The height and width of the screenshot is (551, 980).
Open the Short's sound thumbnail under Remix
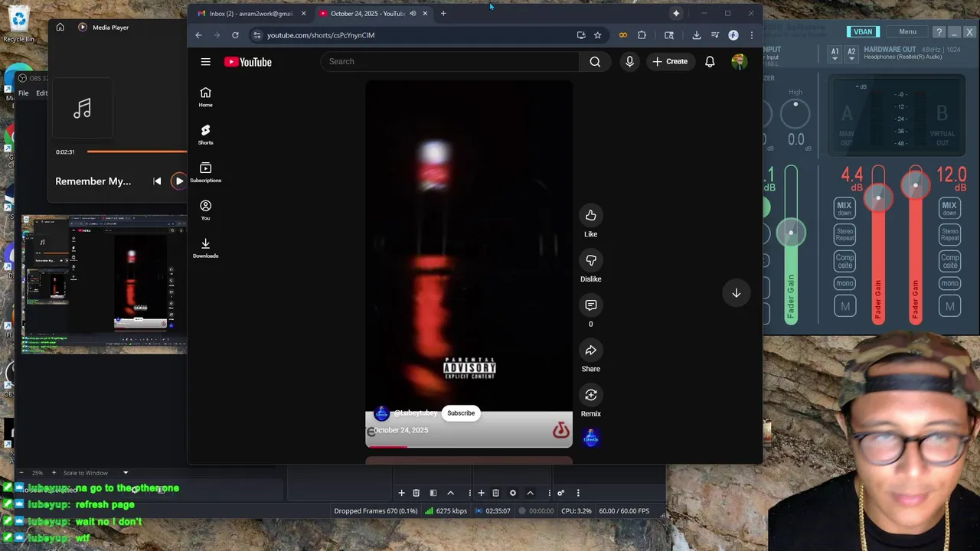point(590,438)
